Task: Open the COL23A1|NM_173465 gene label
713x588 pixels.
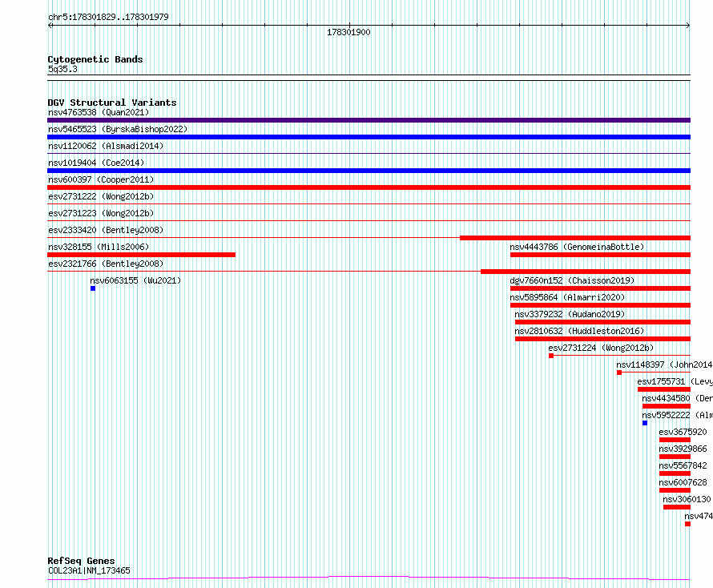Action: click(89, 570)
